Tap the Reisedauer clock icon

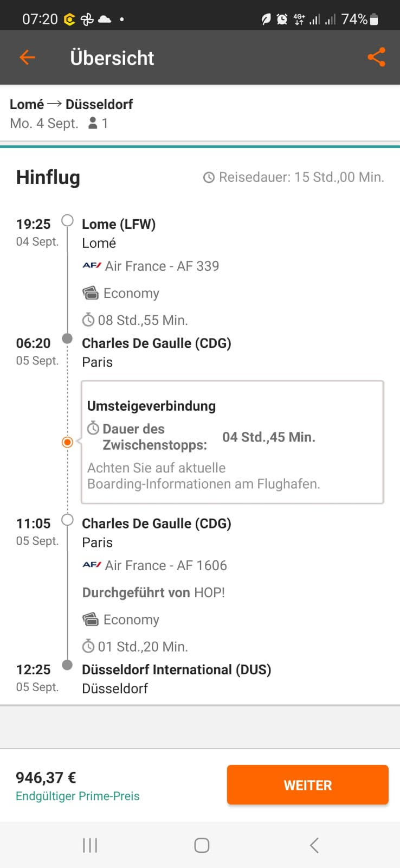pos(209,177)
